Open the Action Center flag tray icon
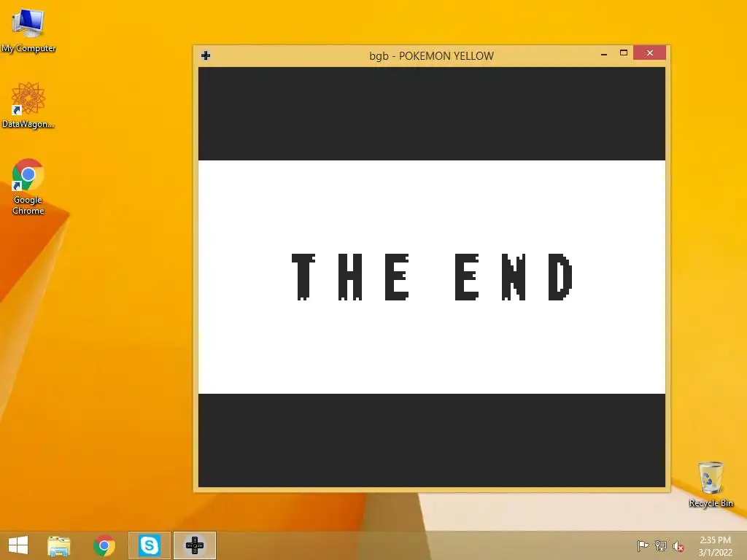747x560 pixels. click(x=643, y=545)
